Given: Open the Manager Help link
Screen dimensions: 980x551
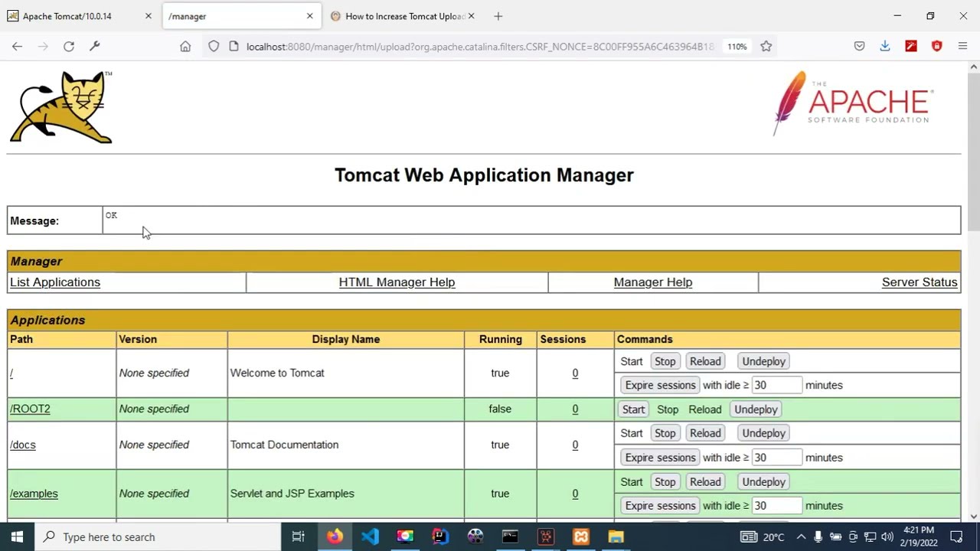Looking at the screenshot, I should (x=653, y=282).
